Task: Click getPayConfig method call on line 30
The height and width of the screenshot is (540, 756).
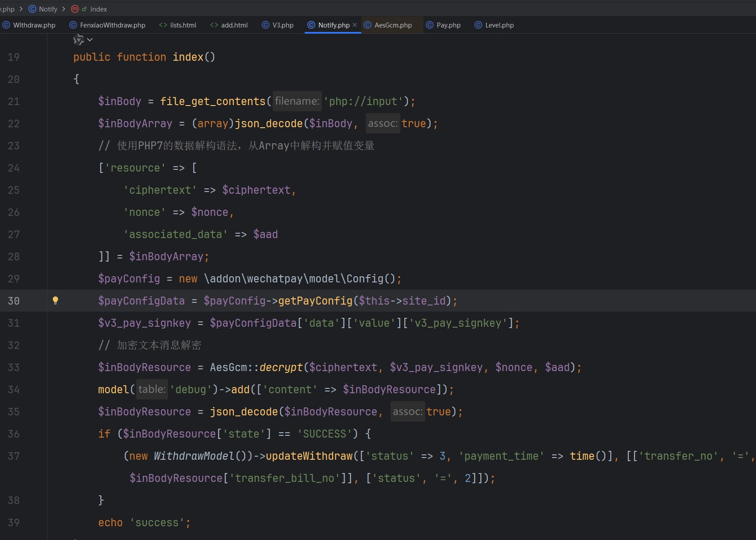Action: 315,301
